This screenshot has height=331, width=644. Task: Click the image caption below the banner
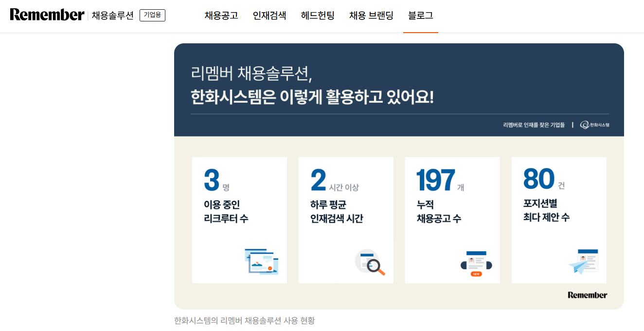click(x=244, y=321)
